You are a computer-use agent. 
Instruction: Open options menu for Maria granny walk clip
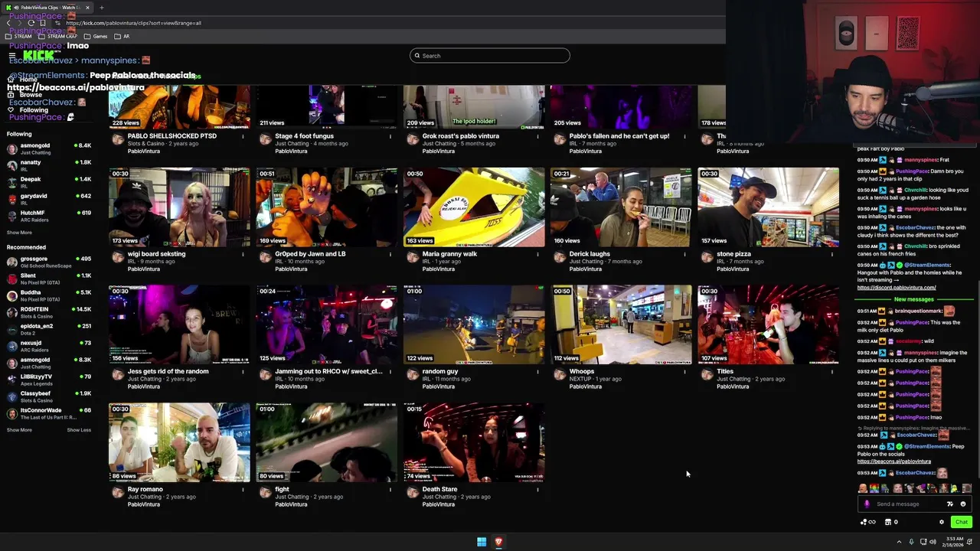coord(537,254)
